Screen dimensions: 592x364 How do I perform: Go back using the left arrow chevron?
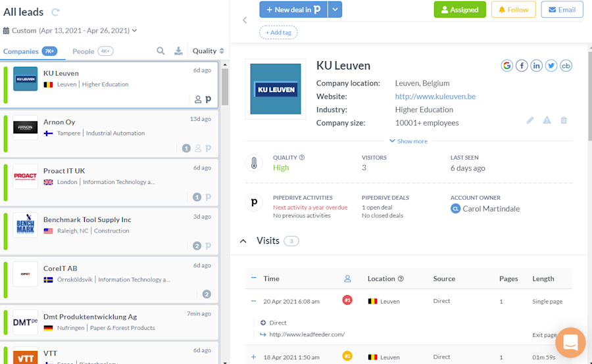tap(245, 20)
